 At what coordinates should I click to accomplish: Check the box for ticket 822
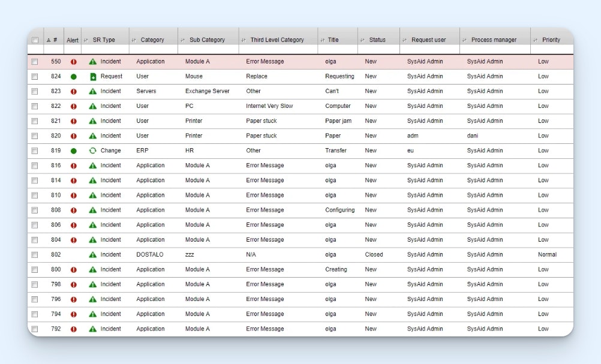coord(35,106)
